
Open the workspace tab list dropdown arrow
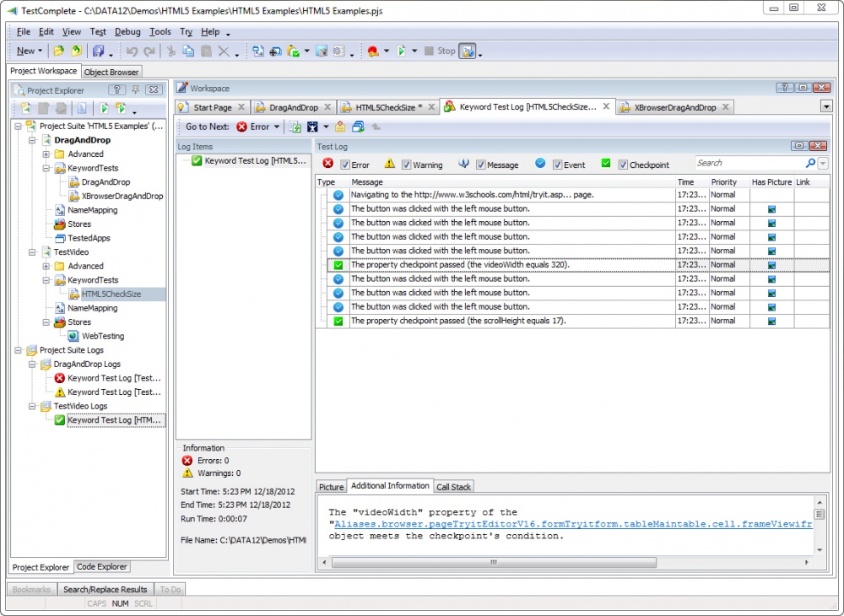pos(826,106)
